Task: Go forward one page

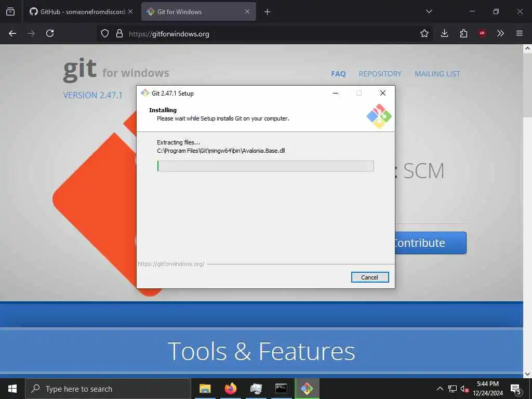Action: (x=31, y=33)
